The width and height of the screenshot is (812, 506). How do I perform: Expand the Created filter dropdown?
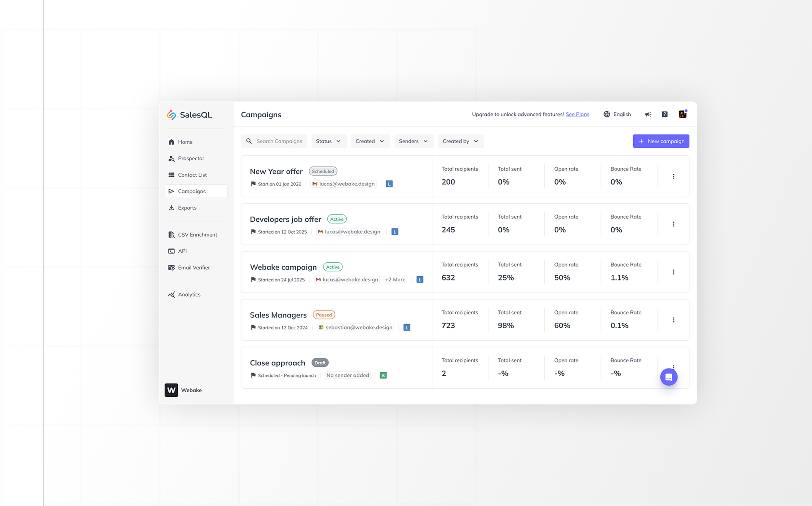pos(370,141)
